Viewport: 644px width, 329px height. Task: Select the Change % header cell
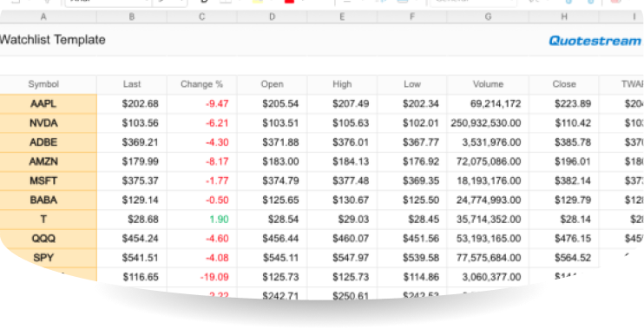(x=201, y=84)
